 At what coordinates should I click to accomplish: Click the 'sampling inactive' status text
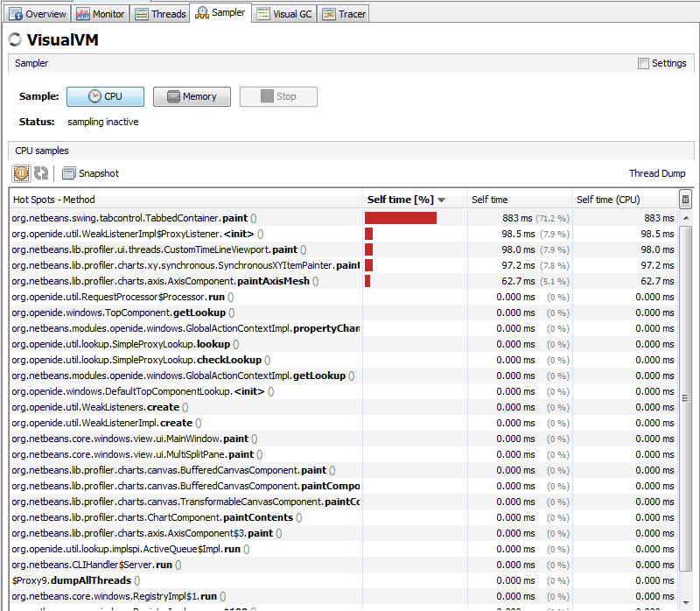pyautogui.click(x=103, y=122)
